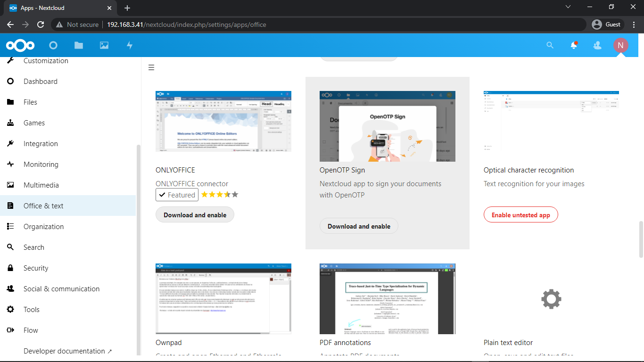Click the Customization wrench icon

(10, 61)
